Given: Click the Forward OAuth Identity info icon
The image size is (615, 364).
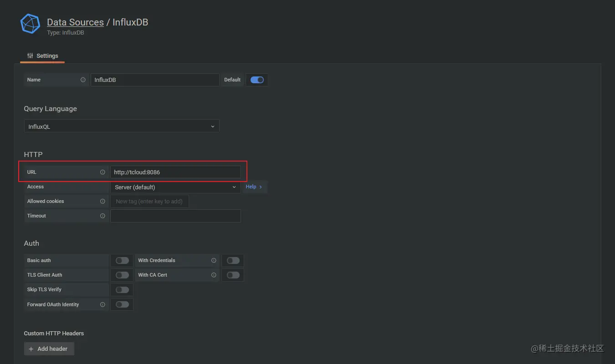Looking at the screenshot, I should click(x=102, y=304).
